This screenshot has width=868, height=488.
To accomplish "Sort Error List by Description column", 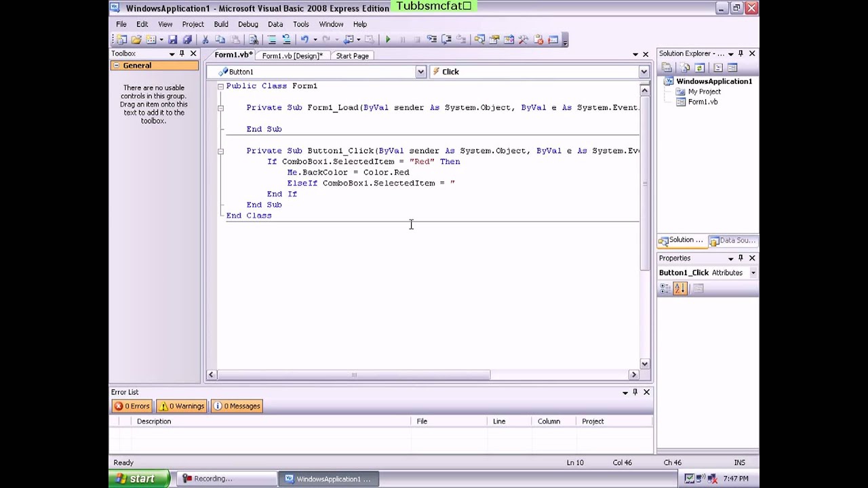I will click(271, 421).
